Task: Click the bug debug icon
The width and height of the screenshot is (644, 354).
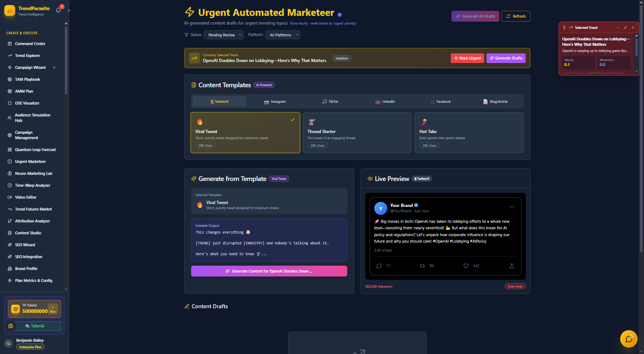Action: tap(10, 326)
